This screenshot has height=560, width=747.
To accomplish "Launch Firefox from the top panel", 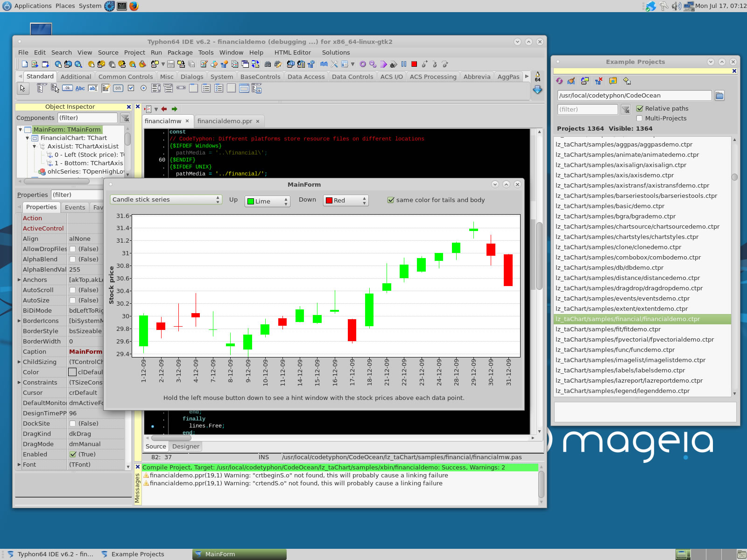I will point(134,6).
